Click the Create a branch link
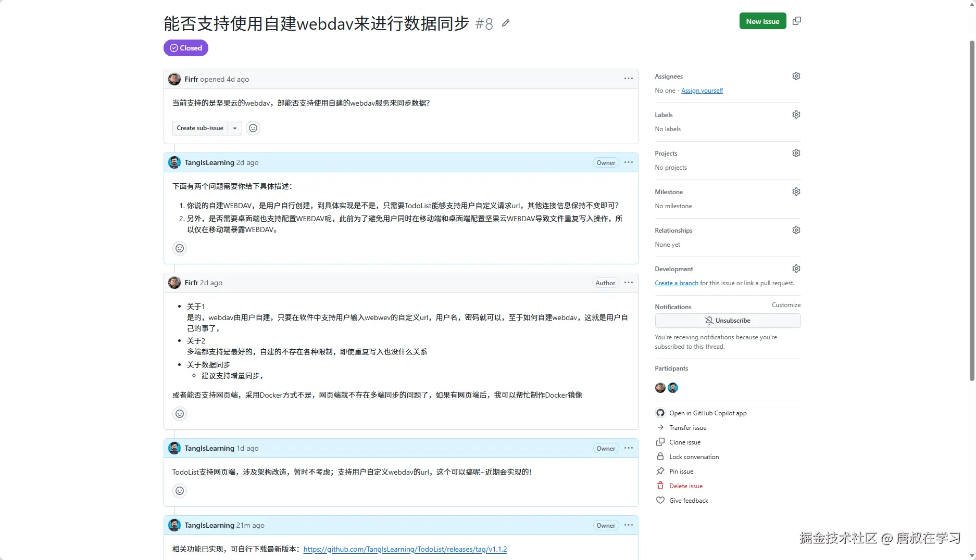 click(677, 283)
